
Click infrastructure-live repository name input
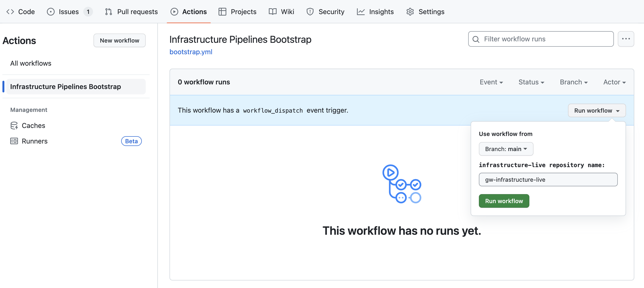click(x=548, y=179)
